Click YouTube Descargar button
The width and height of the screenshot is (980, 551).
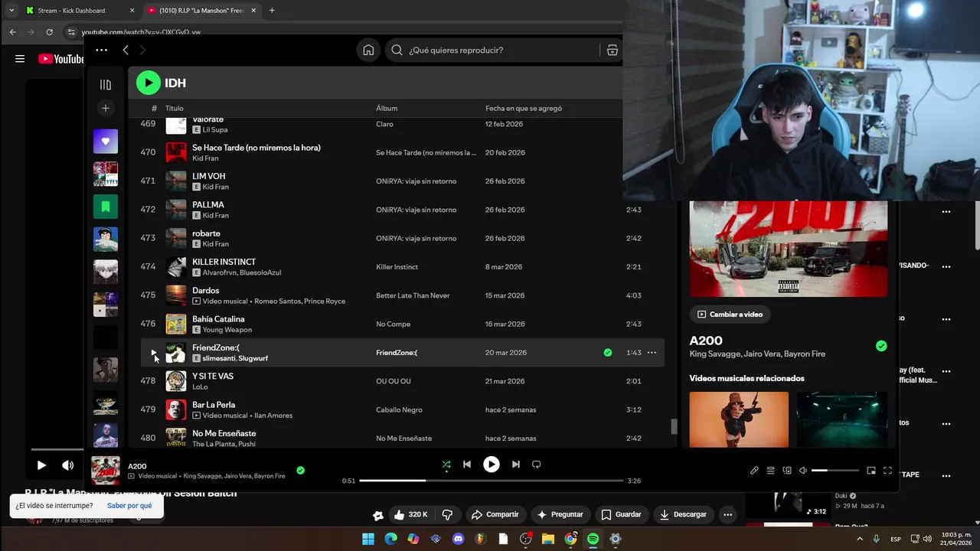click(x=683, y=514)
